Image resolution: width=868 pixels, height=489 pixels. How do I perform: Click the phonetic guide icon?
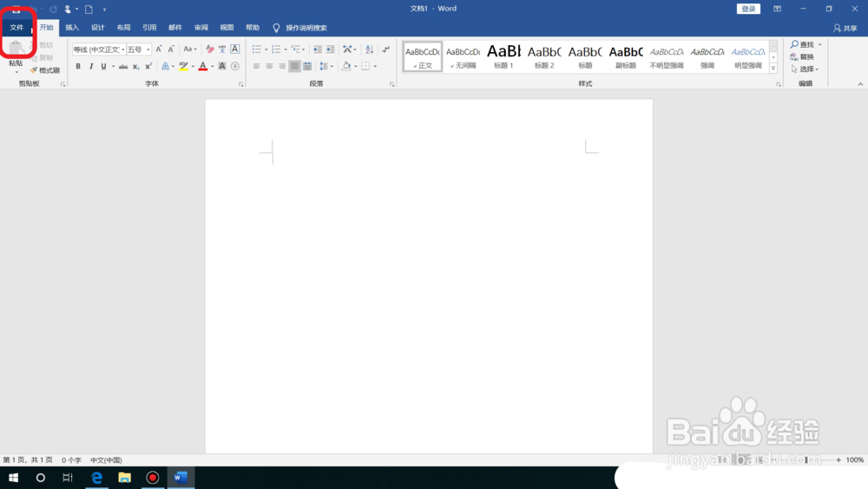coord(222,50)
